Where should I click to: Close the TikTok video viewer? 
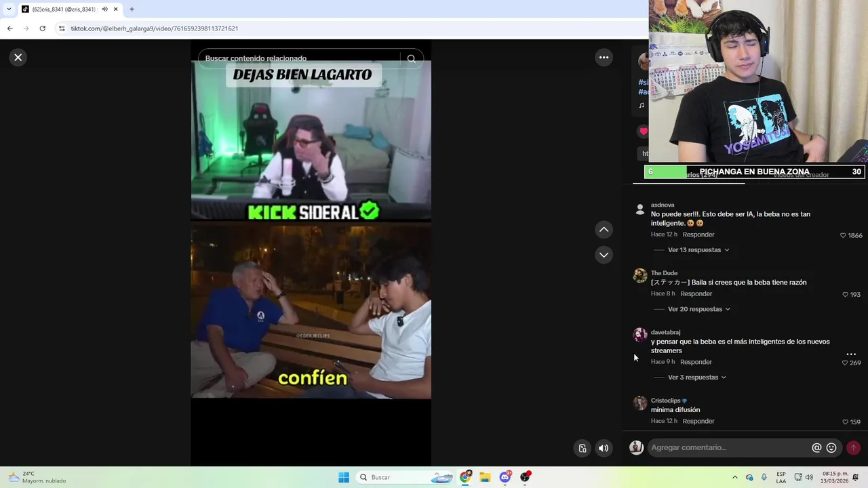(x=18, y=58)
